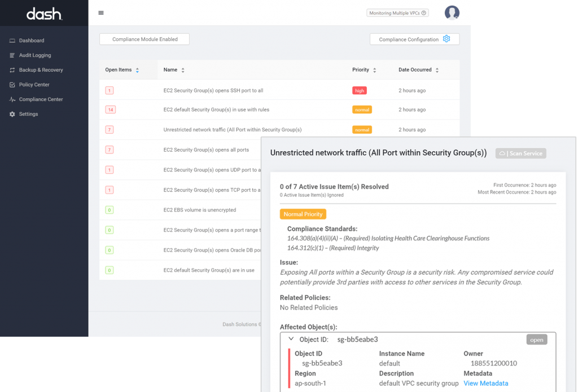Image resolution: width=578 pixels, height=392 pixels.
Task: Select 'Unrestricted network traffic' table row name
Action: coord(233,130)
